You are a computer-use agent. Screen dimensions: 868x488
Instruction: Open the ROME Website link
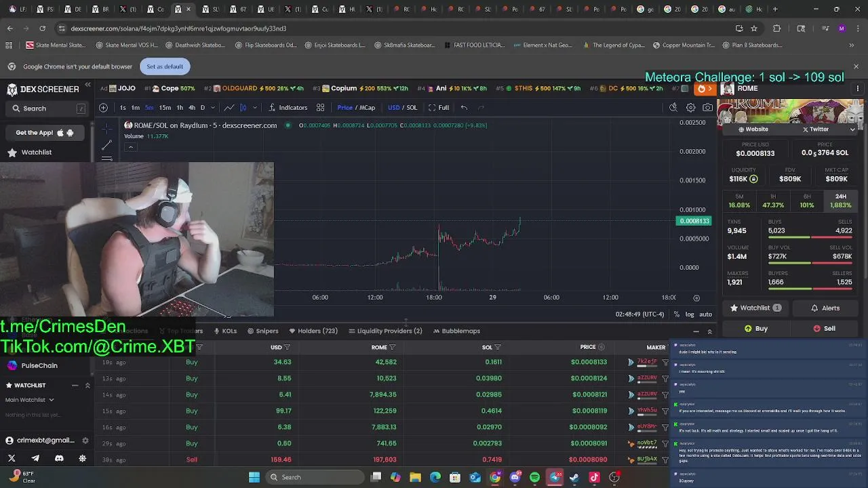753,129
